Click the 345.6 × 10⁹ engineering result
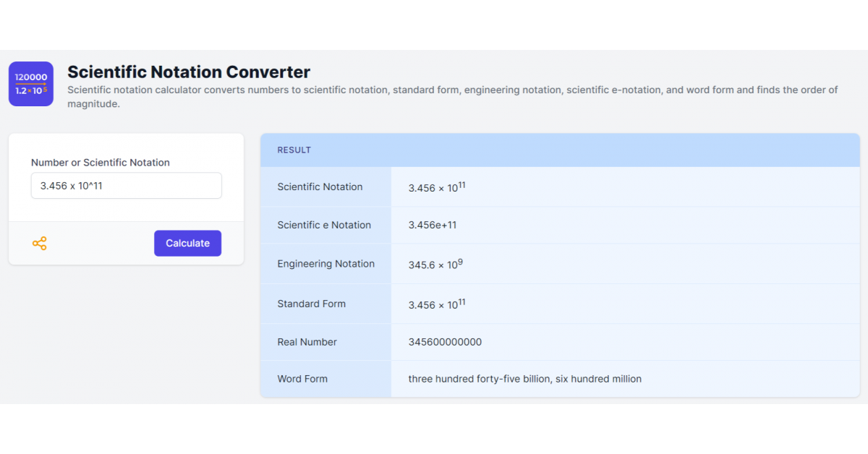The width and height of the screenshot is (868, 454). coord(435,265)
